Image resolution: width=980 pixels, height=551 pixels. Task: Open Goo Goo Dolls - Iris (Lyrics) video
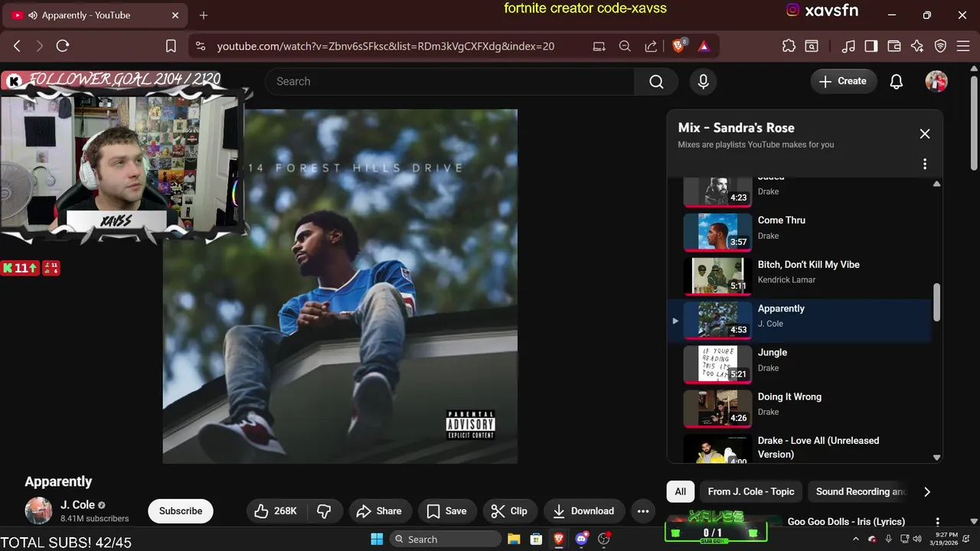[846, 522]
